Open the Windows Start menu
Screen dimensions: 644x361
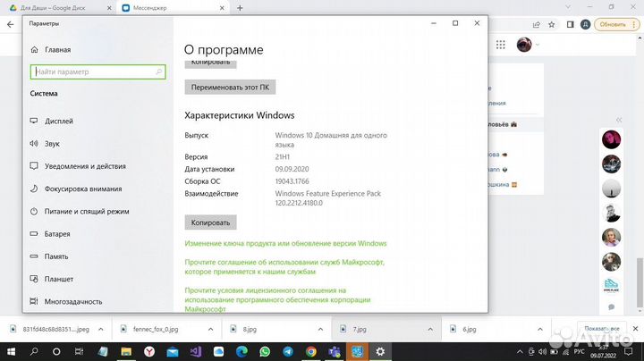(x=11, y=351)
